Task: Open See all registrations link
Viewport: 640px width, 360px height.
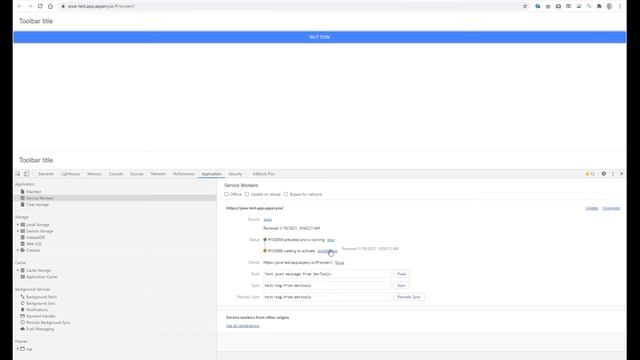Action: point(242,326)
